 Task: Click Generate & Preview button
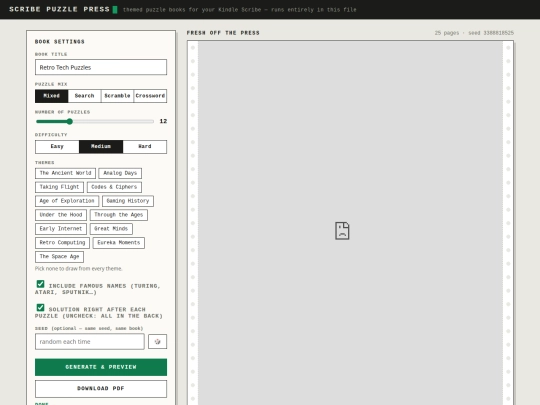101,367
